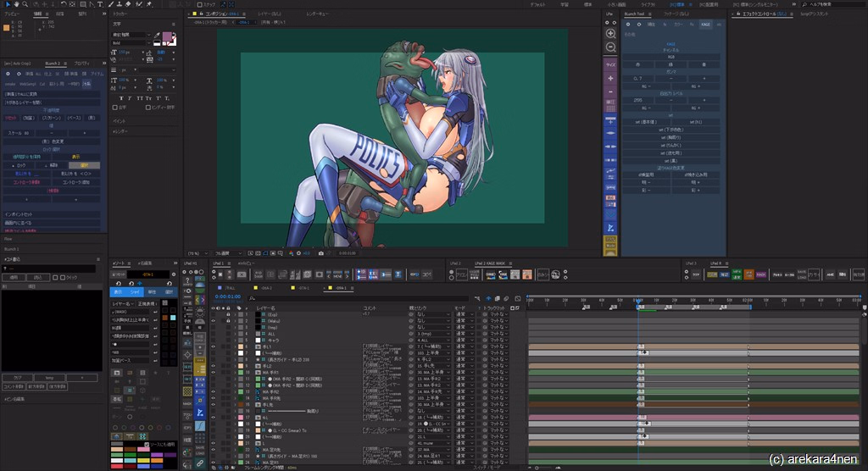Click the faux bold T icon
The image size is (868, 471).
point(121,98)
